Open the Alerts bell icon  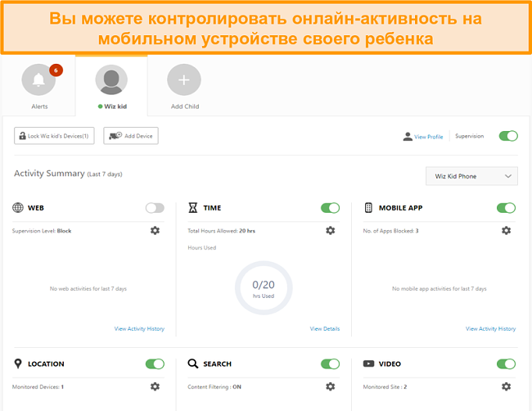pyautogui.click(x=38, y=79)
